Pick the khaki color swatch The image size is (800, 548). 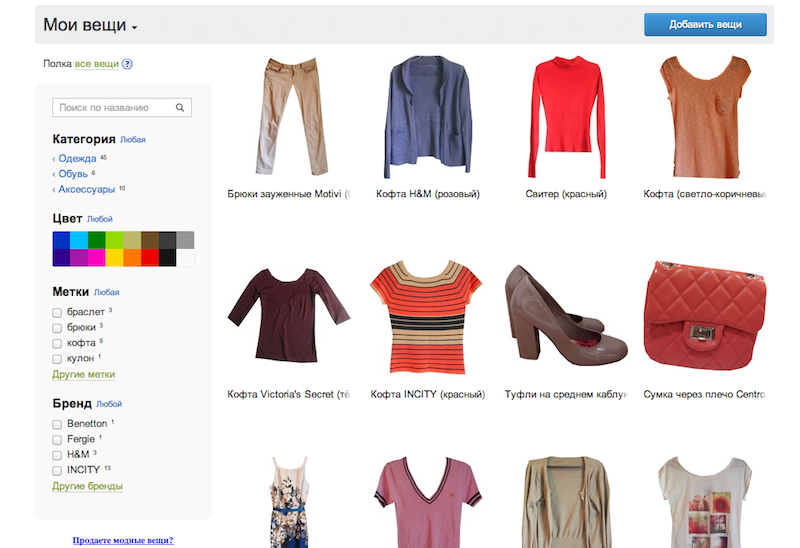point(132,240)
